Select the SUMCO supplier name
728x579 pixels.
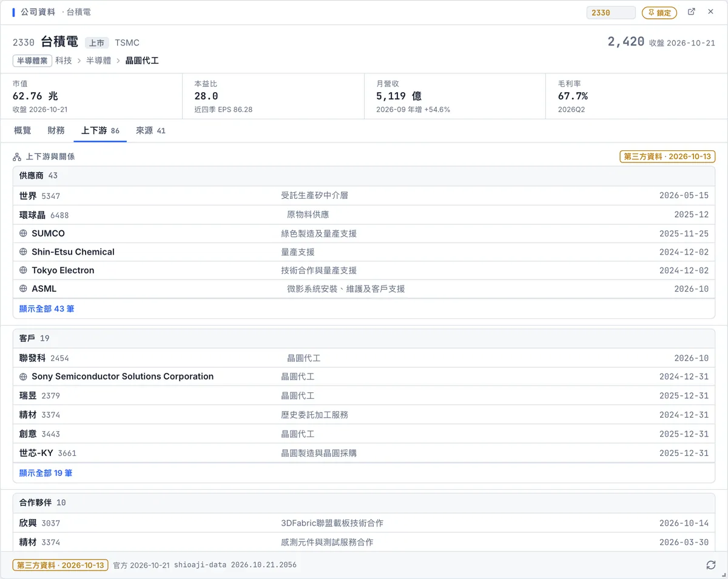click(x=49, y=233)
